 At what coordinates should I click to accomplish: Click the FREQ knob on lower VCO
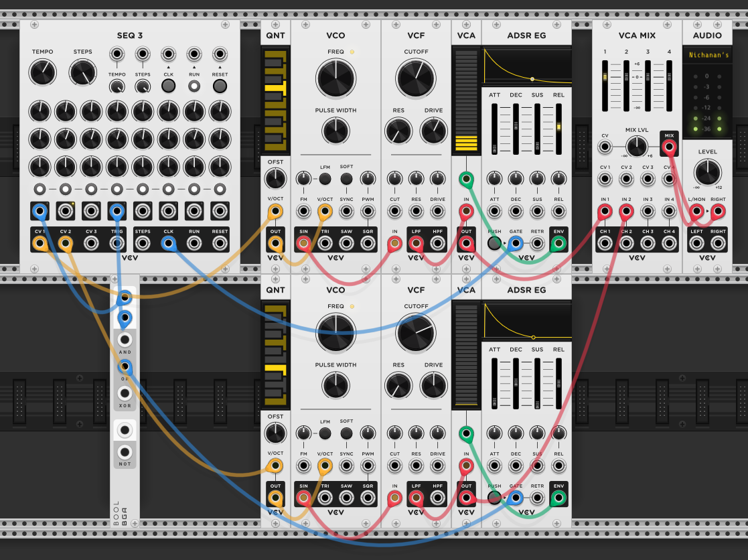(x=336, y=333)
